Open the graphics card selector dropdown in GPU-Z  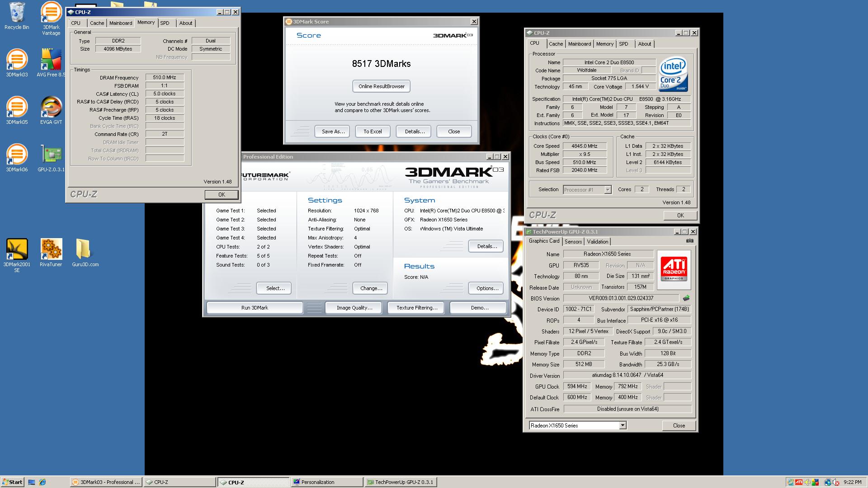click(x=623, y=425)
